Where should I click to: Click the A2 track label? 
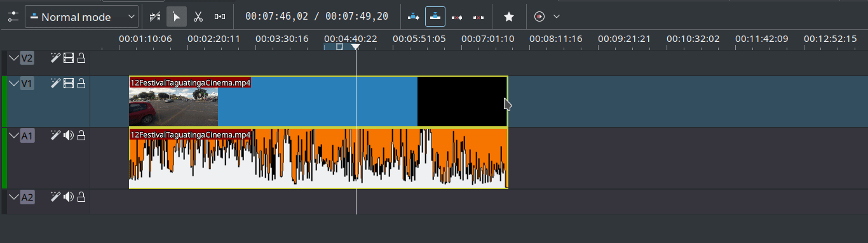27,197
